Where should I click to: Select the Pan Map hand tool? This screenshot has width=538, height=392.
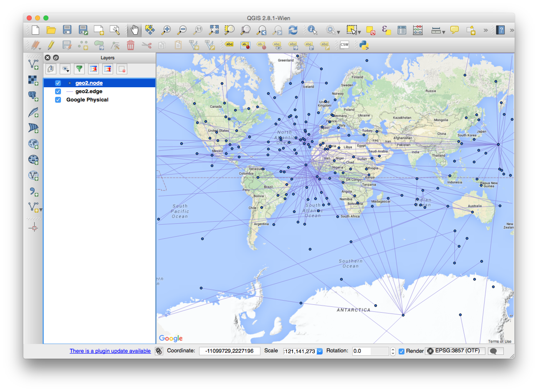click(134, 30)
